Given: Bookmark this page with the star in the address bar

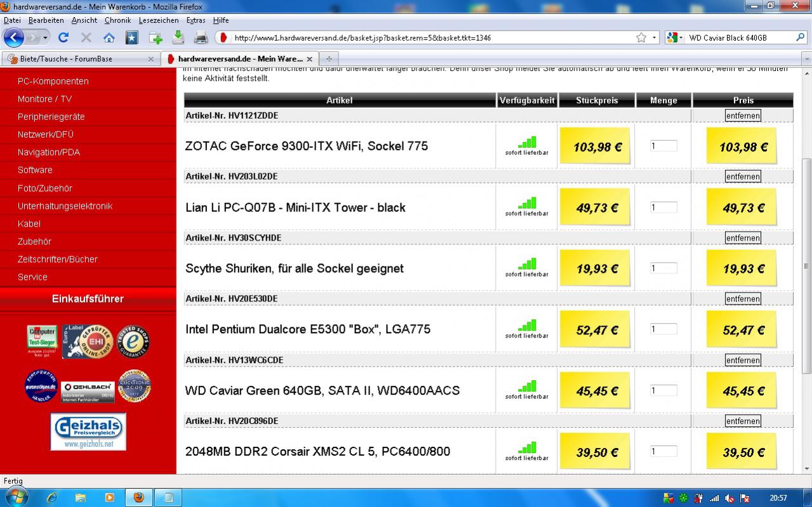Looking at the screenshot, I should coord(641,37).
